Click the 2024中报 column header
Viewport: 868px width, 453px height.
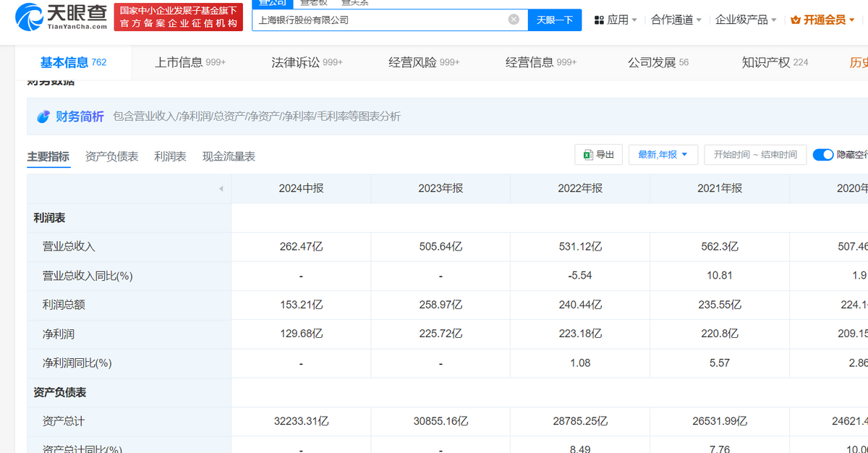click(x=301, y=189)
